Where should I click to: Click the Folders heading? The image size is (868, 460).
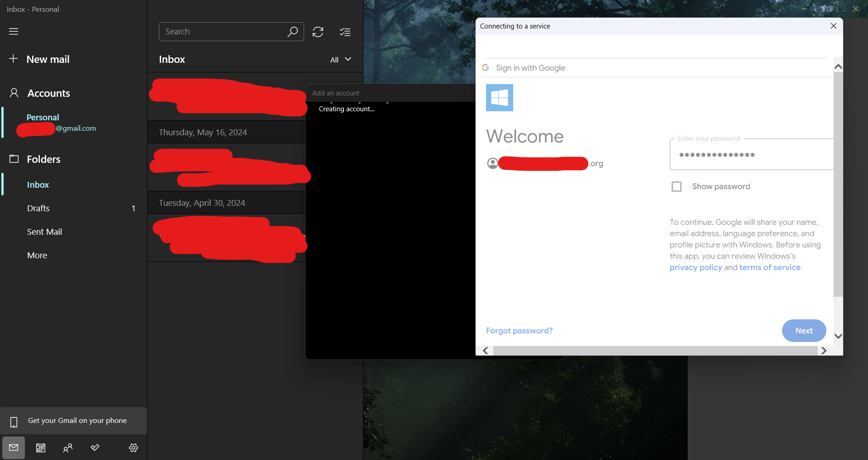[43, 159]
